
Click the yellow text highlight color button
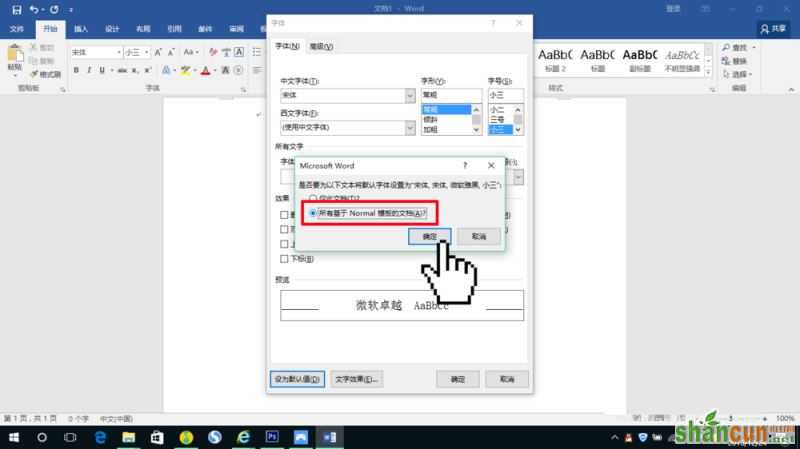[185, 70]
